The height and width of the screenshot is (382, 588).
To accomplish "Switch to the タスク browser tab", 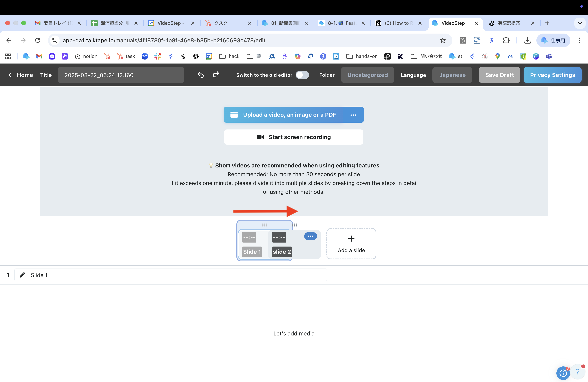I will click(221, 23).
